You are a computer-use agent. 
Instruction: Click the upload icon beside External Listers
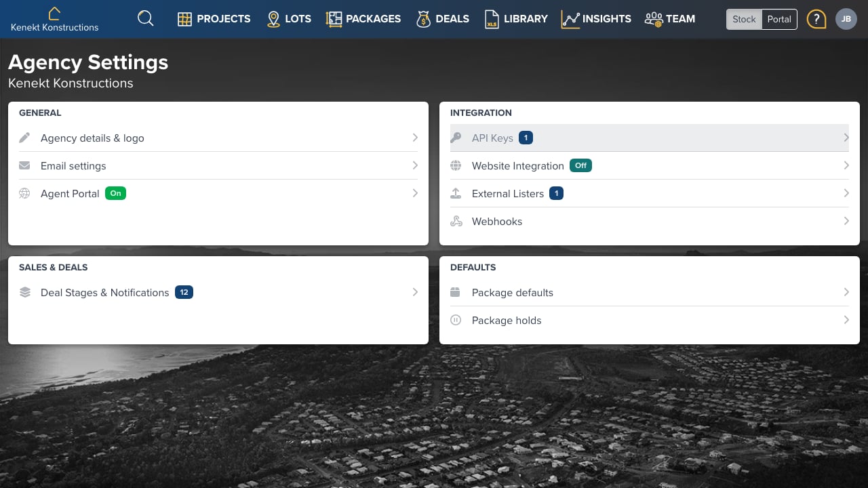(x=456, y=193)
